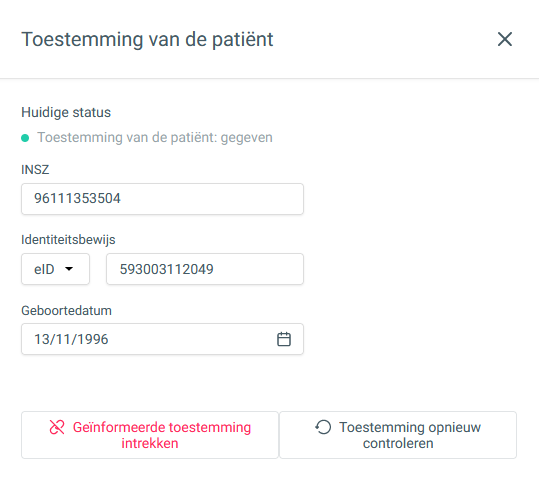The height and width of the screenshot is (479, 539).
Task: Click the green status dot indicator
Action: click(x=25, y=138)
